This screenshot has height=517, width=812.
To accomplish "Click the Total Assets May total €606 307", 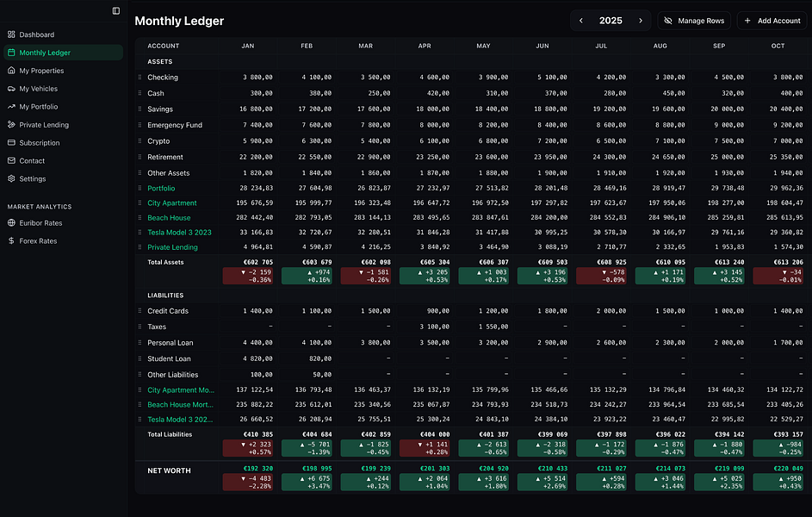I will click(x=492, y=262).
